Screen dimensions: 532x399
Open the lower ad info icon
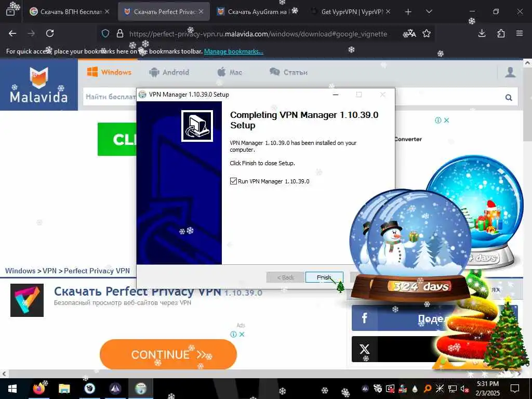pyautogui.click(x=233, y=334)
